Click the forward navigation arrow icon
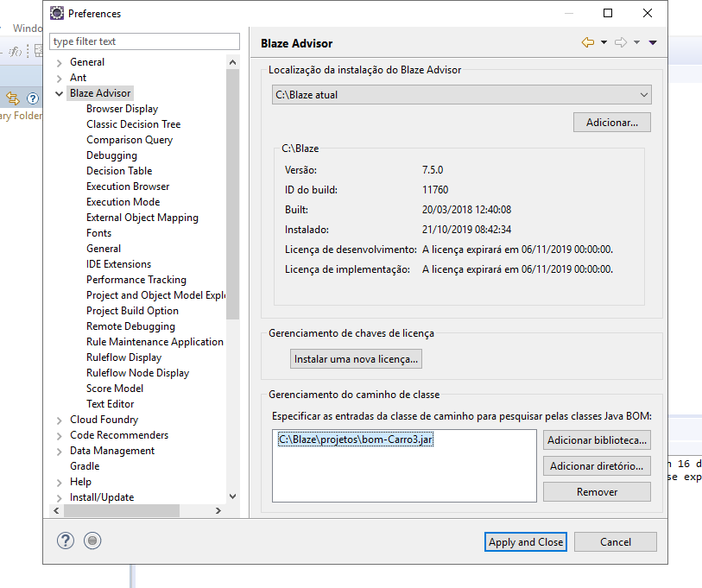 pos(621,43)
